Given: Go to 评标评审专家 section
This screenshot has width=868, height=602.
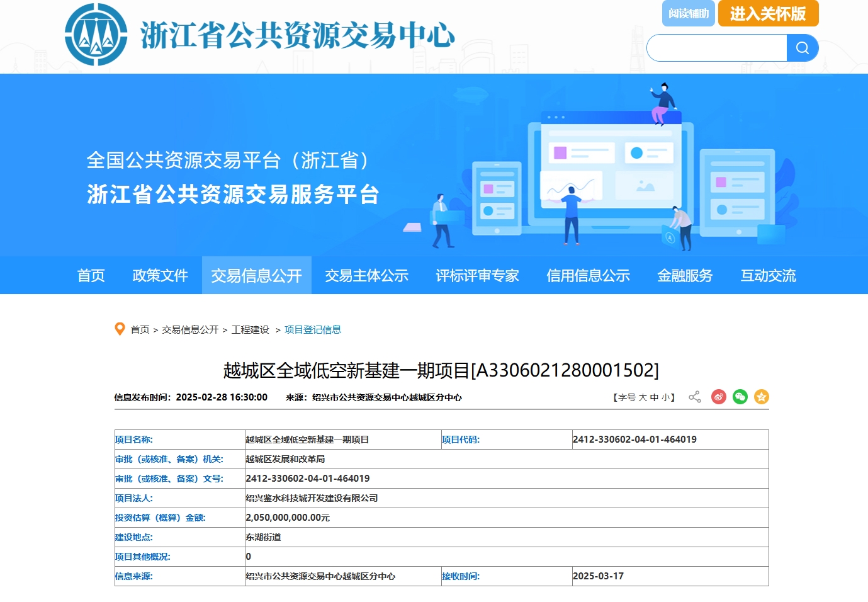Looking at the screenshot, I should coord(477,275).
